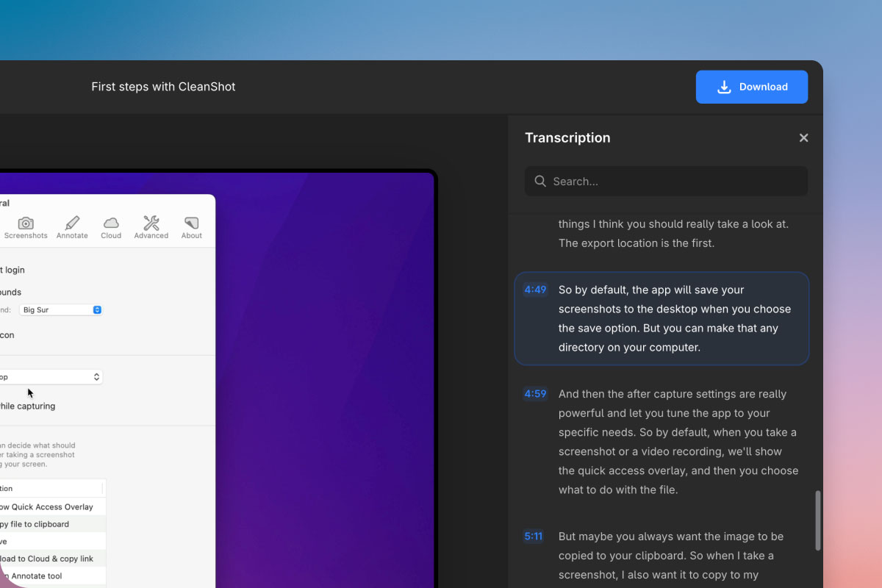The width and height of the screenshot is (882, 588).
Task: Select the Show Quick Access Overlay row
Action: (x=47, y=507)
